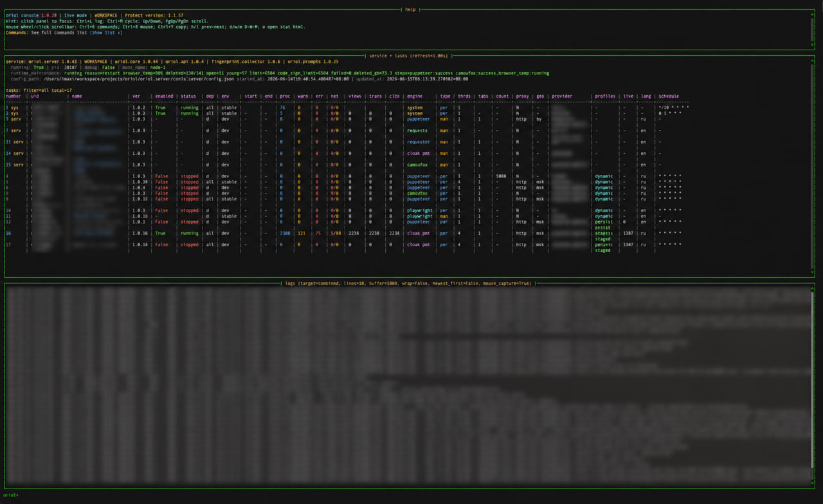Click the requests engine in row 7
The height and width of the screenshot is (504, 823).
tap(417, 130)
